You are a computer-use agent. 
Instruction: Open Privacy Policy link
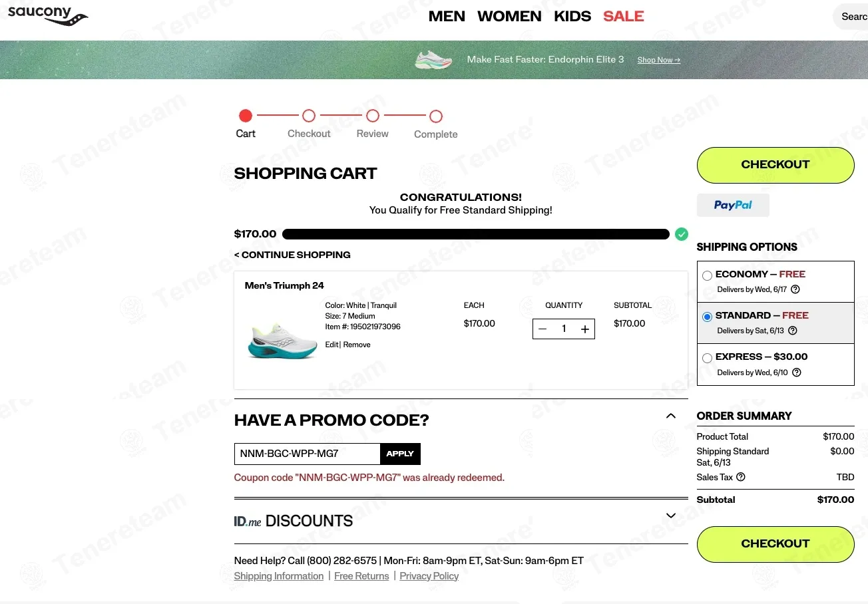(429, 576)
